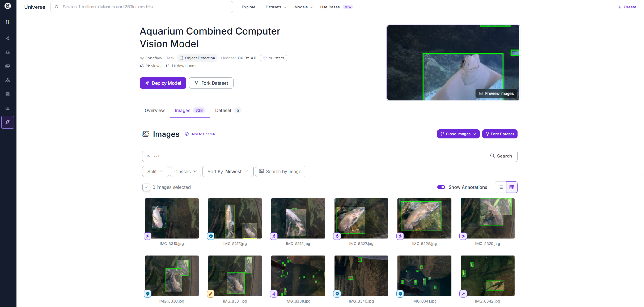
Task: Select the Images 638 tab
Action: click(190, 110)
